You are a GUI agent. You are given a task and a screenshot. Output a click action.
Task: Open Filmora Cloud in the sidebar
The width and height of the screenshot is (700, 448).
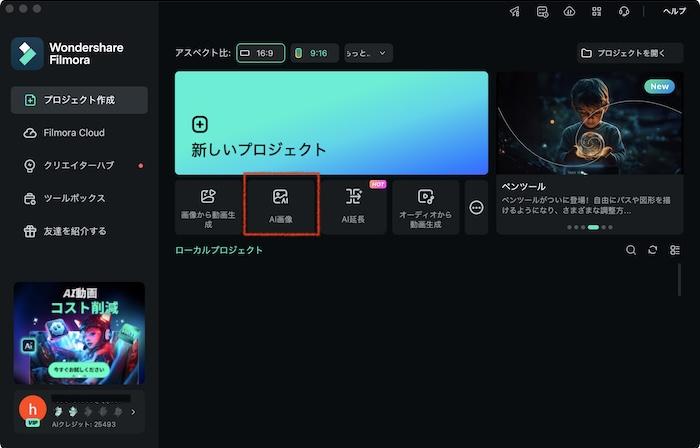coord(79,133)
